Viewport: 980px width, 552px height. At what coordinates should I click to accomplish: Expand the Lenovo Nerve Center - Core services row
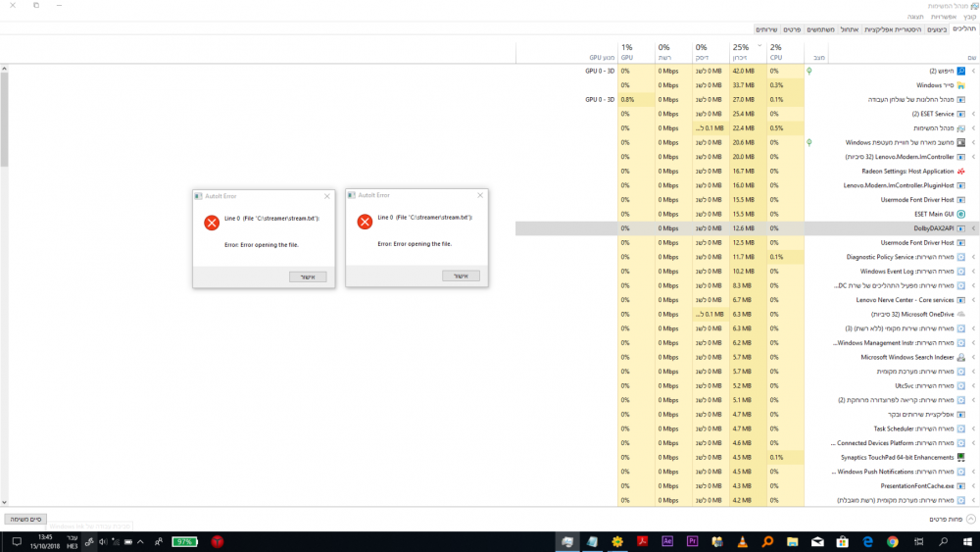point(973,300)
